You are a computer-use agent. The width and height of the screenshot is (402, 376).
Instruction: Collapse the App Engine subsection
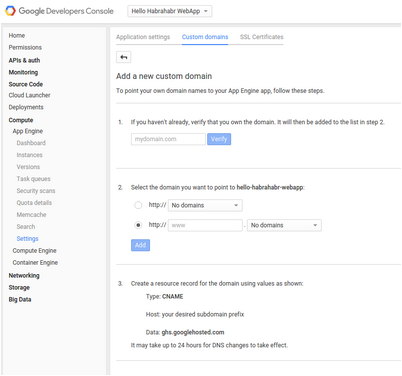[x=28, y=131]
